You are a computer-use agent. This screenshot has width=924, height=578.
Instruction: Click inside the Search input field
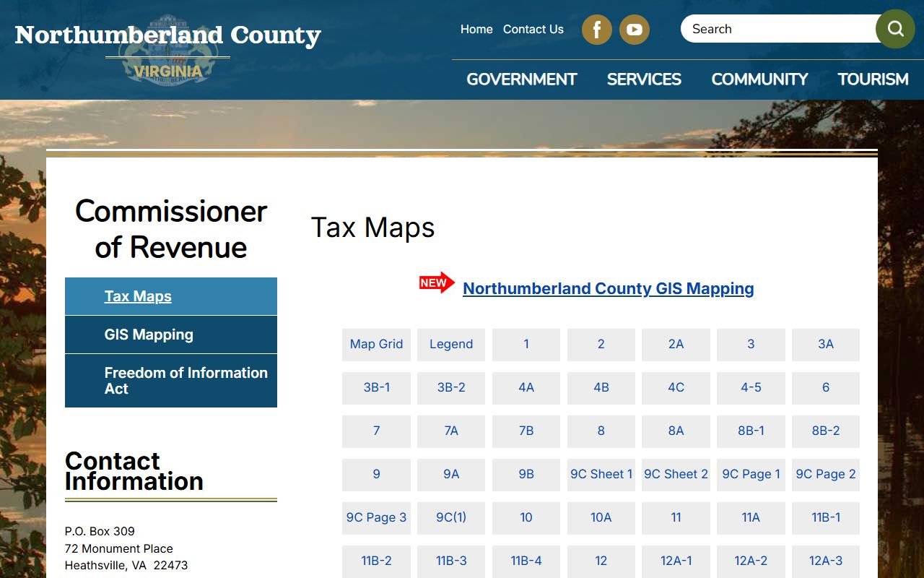pyautogui.click(x=780, y=29)
